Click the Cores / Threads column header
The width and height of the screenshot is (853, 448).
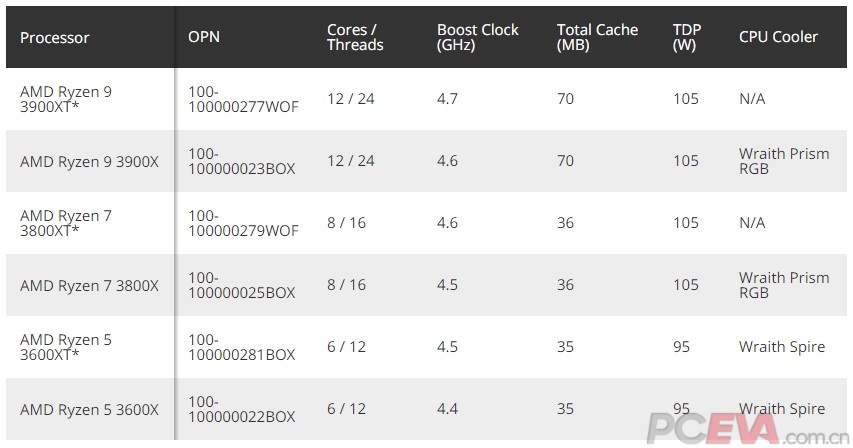(x=355, y=37)
